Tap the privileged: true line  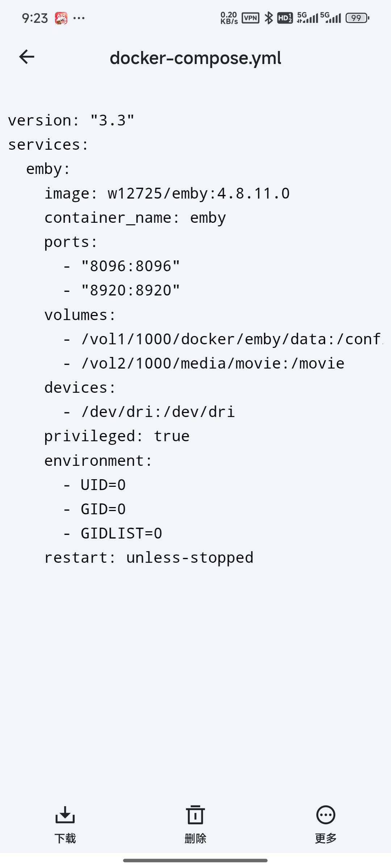(117, 436)
